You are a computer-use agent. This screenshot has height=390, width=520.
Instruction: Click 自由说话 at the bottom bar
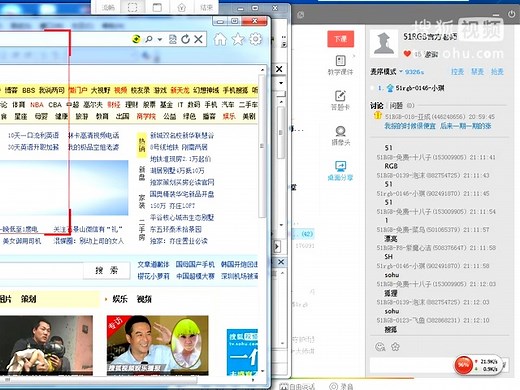pyautogui.click(x=297, y=386)
